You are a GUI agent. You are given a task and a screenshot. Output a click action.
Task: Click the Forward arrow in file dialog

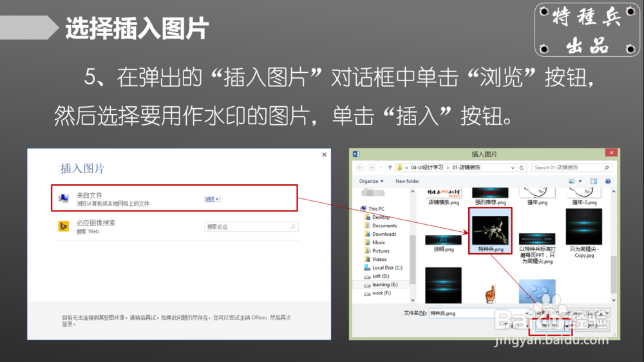click(x=372, y=167)
